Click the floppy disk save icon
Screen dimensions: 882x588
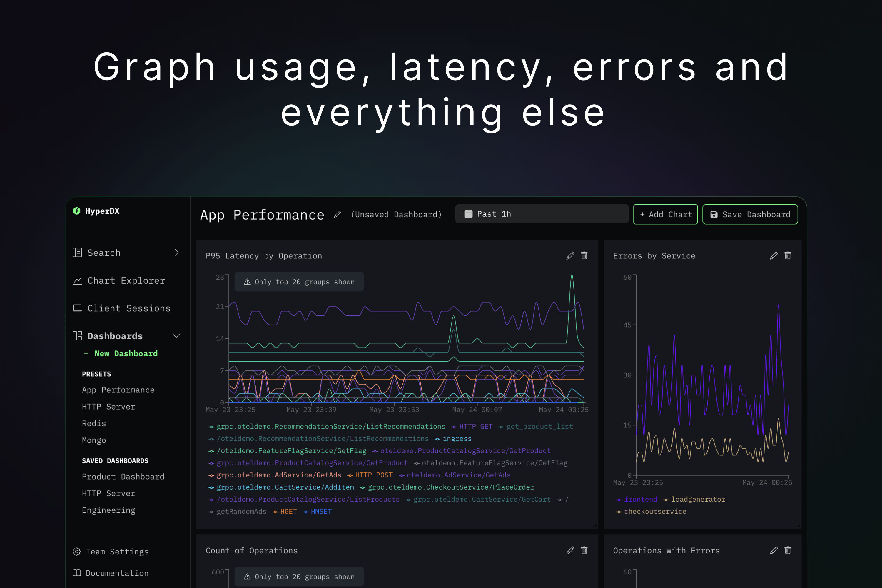point(714,215)
